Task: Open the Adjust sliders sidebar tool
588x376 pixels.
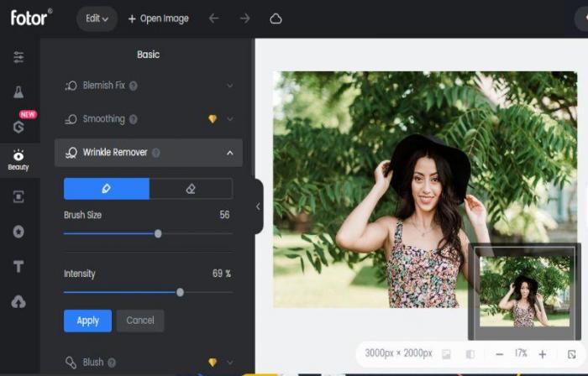Action: (18, 57)
